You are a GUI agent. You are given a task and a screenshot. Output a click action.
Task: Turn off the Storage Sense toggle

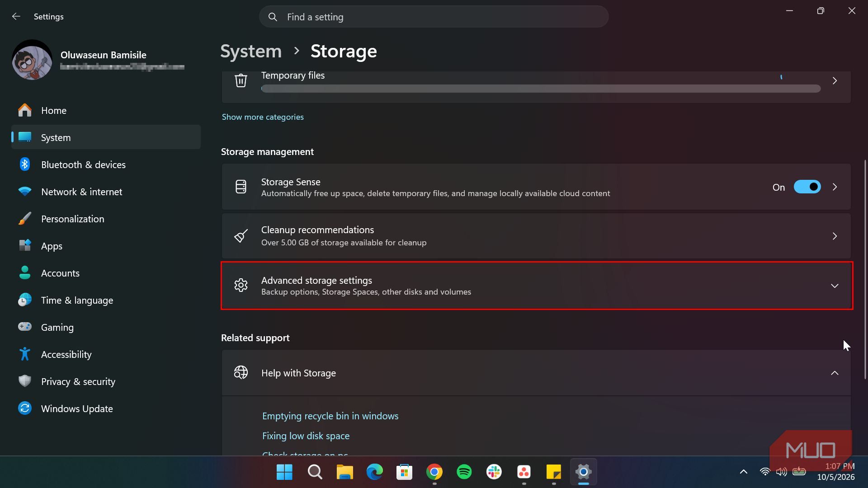pos(807,187)
